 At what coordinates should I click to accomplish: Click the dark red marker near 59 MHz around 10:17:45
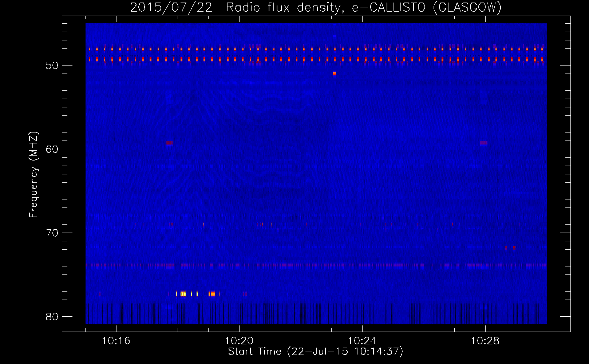(x=169, y=143)
